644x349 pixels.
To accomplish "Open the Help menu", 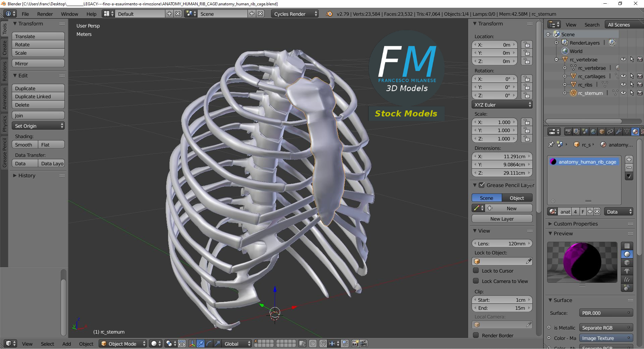I will click(91, 14).
